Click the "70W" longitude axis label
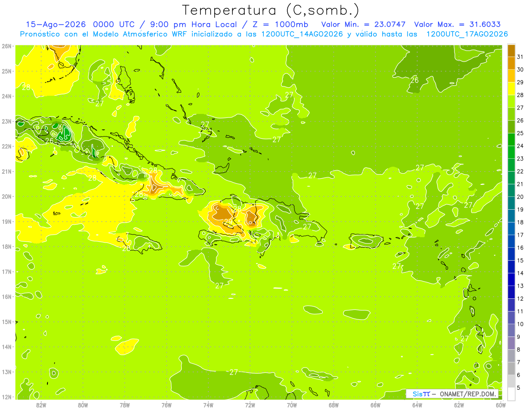 pyautogui.click(x=292, y=405)
